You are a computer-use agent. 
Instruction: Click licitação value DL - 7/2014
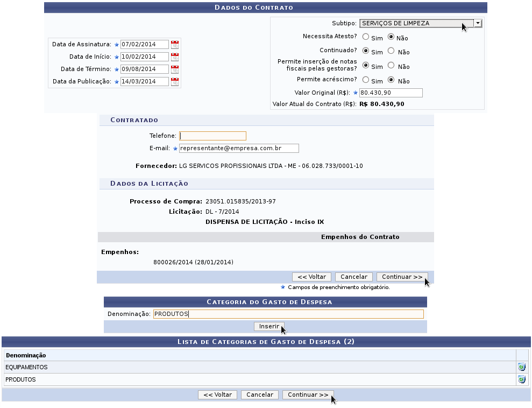[x=222, y=212]
